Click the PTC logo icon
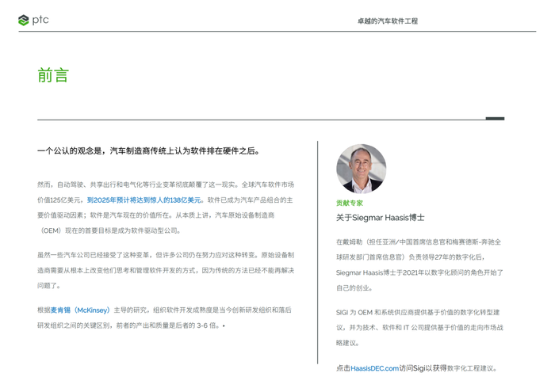The width and height of the screenshot is (555, 392). pyautogui.click(x=23, y=21)
